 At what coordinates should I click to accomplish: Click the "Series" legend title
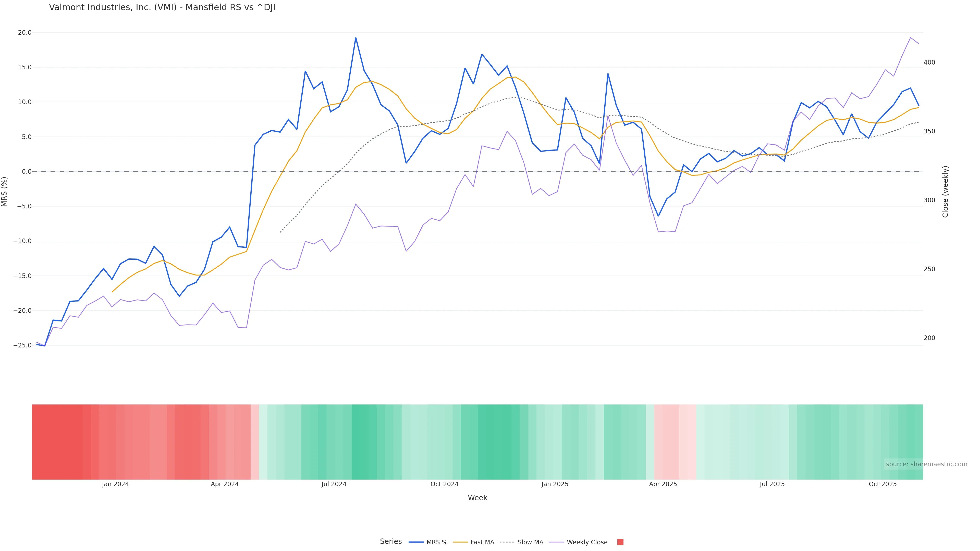[x=391, y=542]
